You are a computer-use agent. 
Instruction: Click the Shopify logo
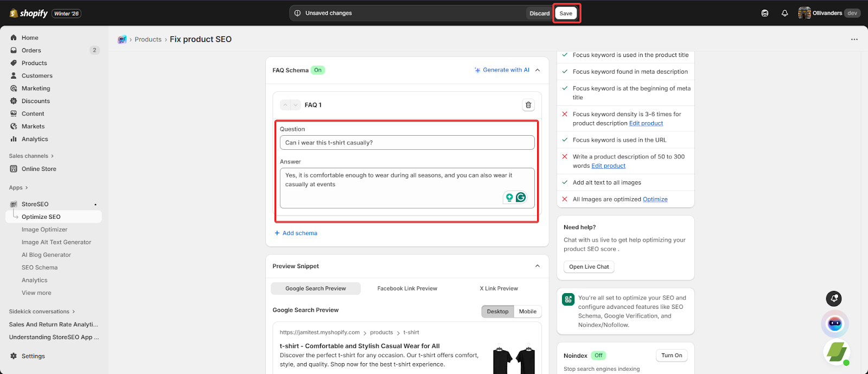click(x=29, y=13)
